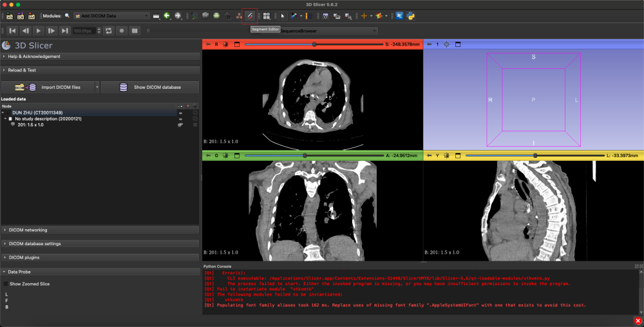The image size is (644, 327).
Task: Click the module search magnifier icon
Action: pos(67,15)
